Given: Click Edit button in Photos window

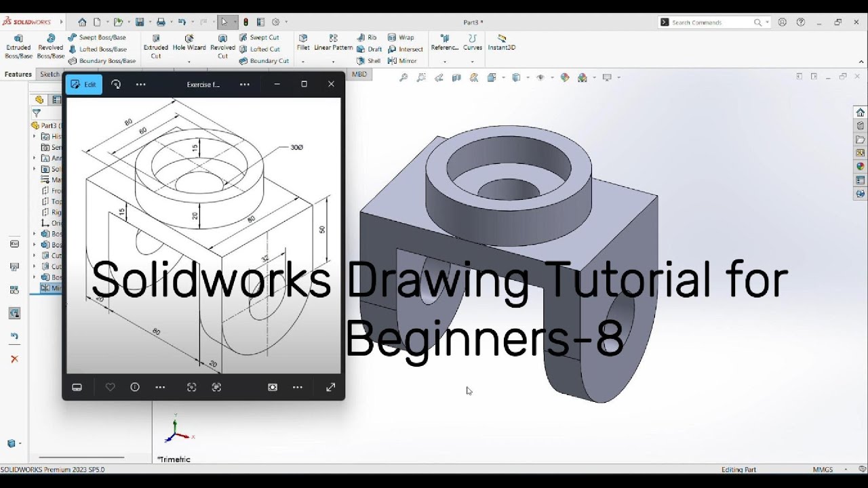Looking at the screenshot, I should [84, 85].
